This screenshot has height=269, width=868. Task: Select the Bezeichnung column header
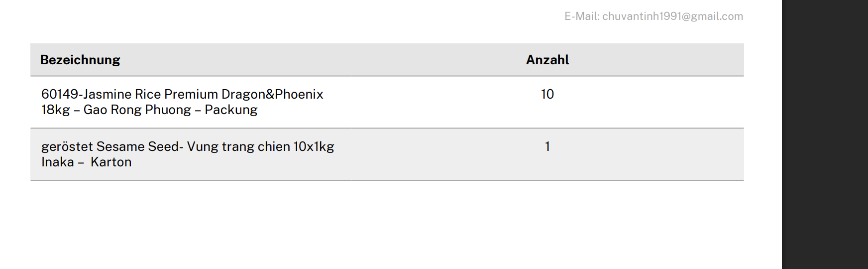[x=80, y=60]
